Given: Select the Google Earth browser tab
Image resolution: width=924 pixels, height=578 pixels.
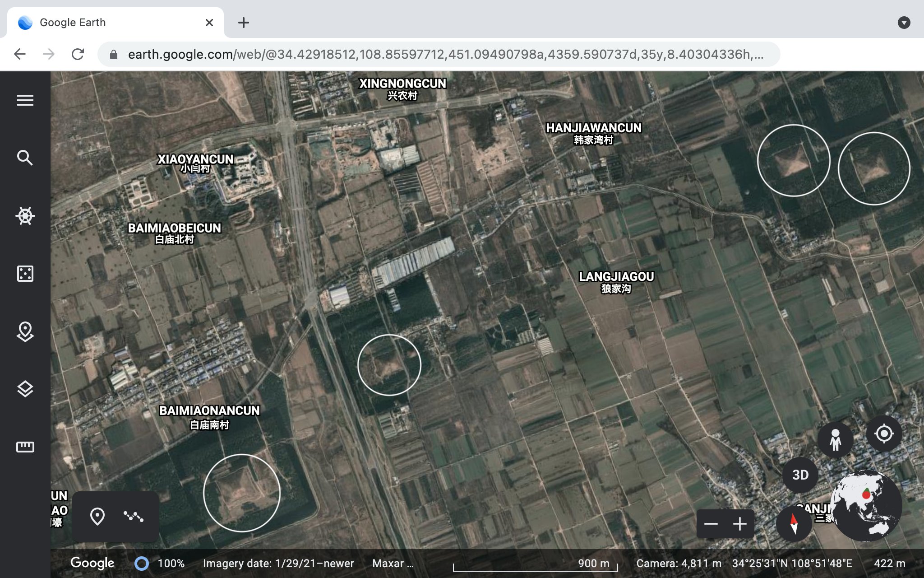Looking at the screenshot, I should [115, 23].
